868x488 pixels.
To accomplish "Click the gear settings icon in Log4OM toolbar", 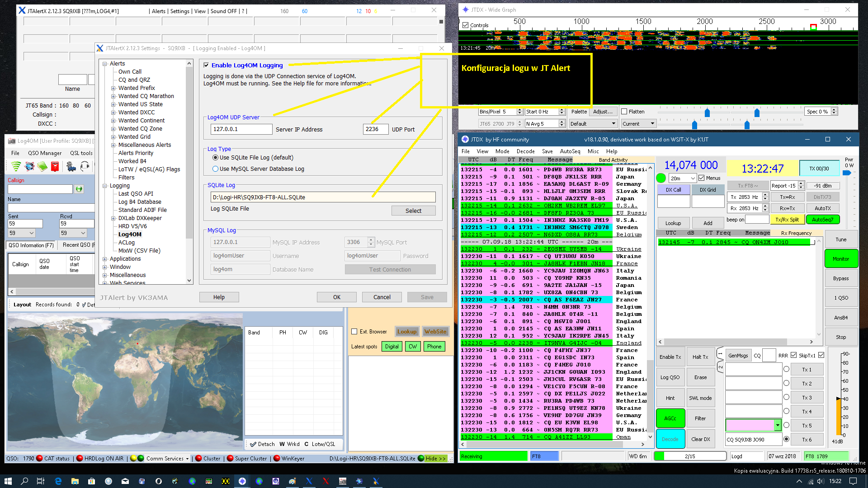I will coord(71,167).
